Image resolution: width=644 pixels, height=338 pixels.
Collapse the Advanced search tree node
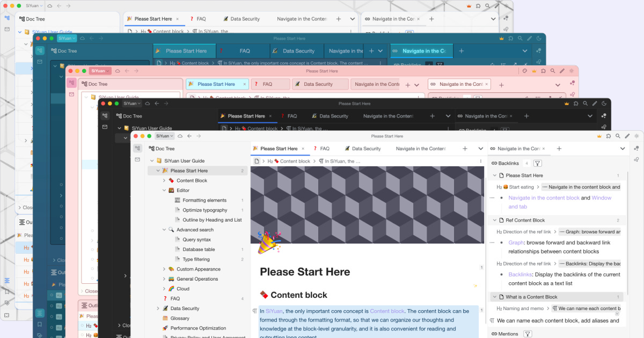164,230
